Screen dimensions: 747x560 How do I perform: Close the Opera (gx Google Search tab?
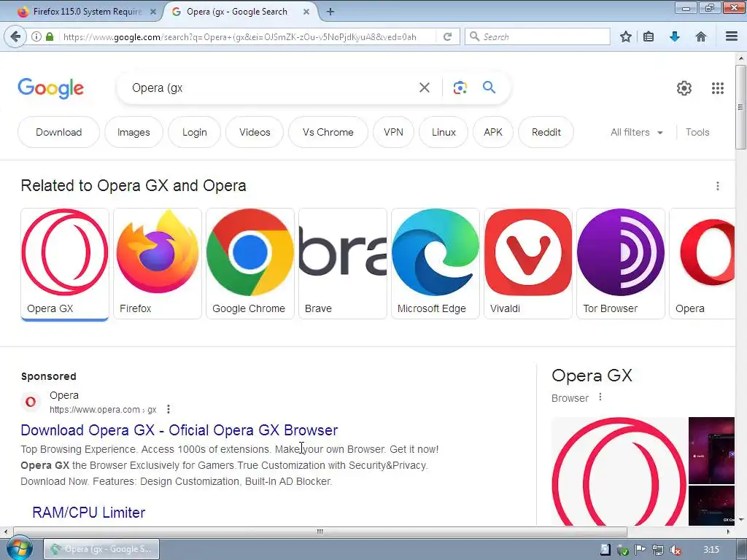coord(306,12)
